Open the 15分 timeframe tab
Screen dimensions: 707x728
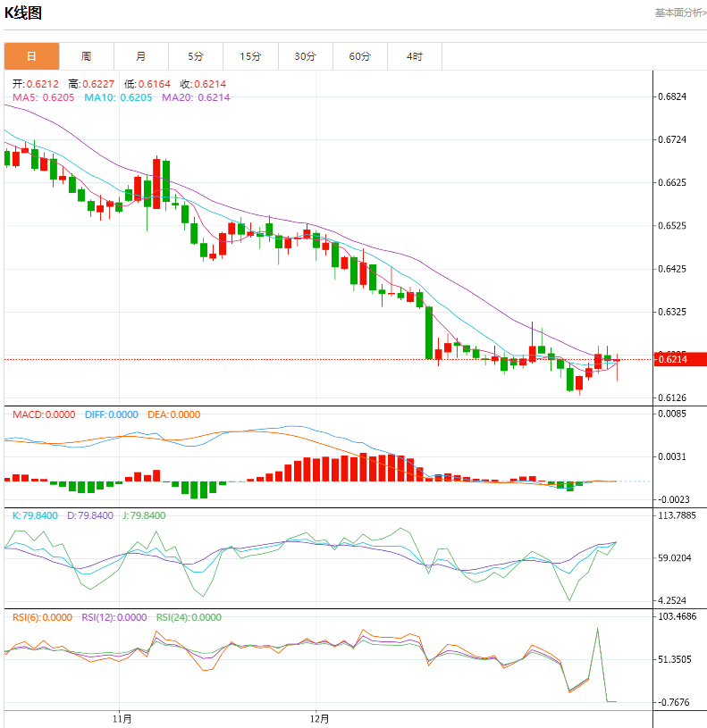point(250,56)
